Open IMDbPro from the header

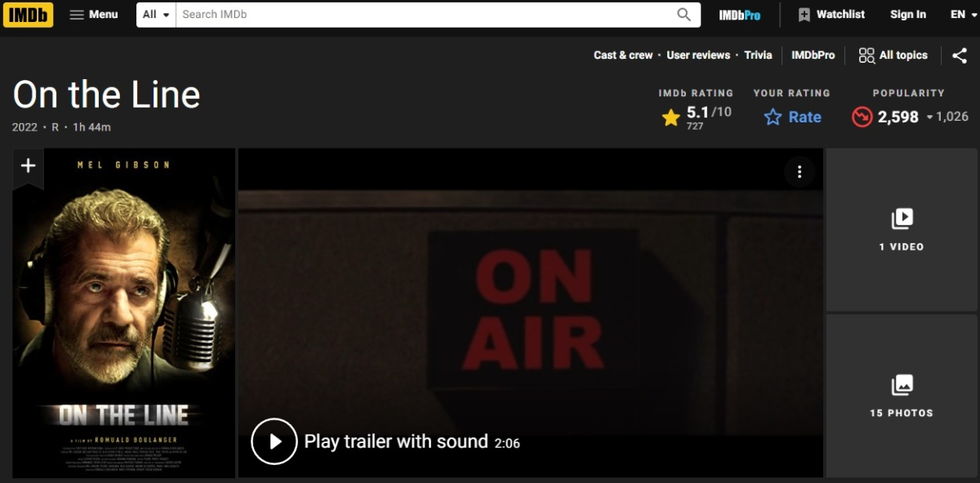coord(739,15)
